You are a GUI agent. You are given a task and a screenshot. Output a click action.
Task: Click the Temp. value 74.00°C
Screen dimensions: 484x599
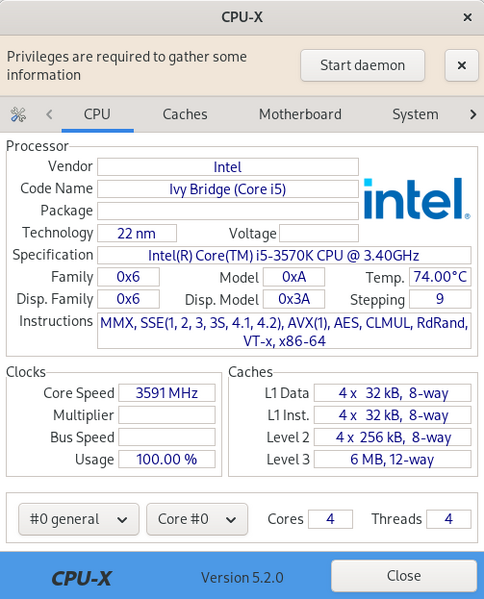[440, 277]
